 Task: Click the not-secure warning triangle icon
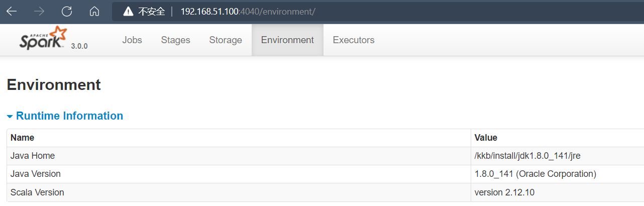click(129, 11)
